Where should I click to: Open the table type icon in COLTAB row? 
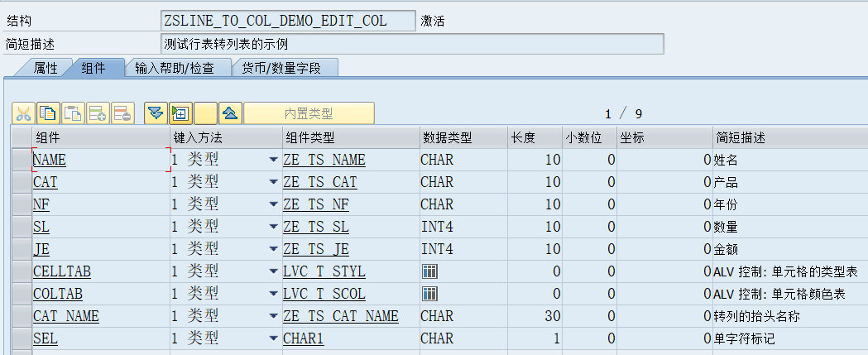click(x=429, y=294)
